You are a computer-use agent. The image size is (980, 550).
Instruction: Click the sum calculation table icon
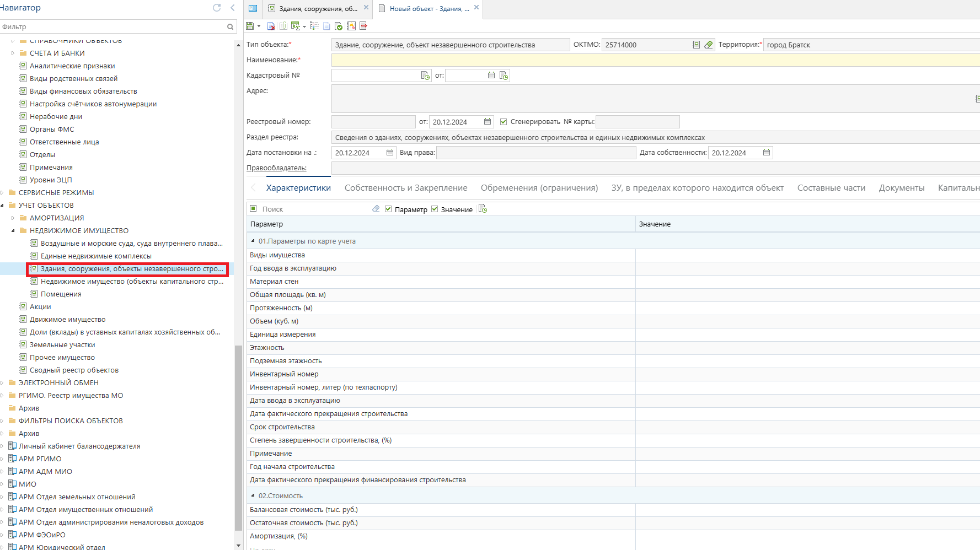coord(296,26)
